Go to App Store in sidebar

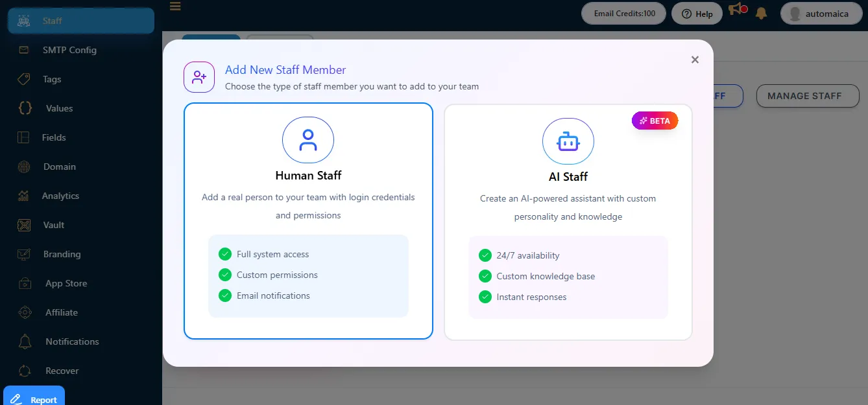[66, 283]
